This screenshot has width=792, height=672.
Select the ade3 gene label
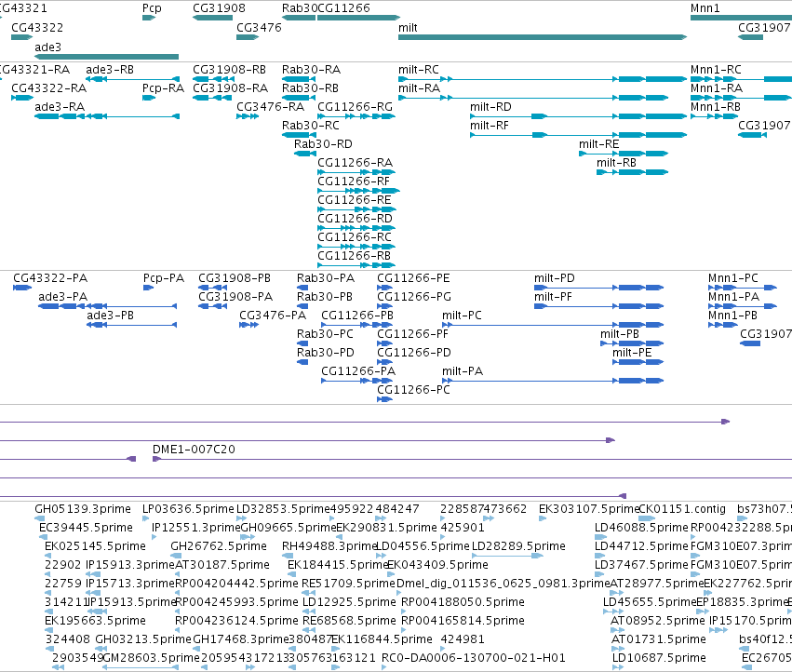[47, 47]
